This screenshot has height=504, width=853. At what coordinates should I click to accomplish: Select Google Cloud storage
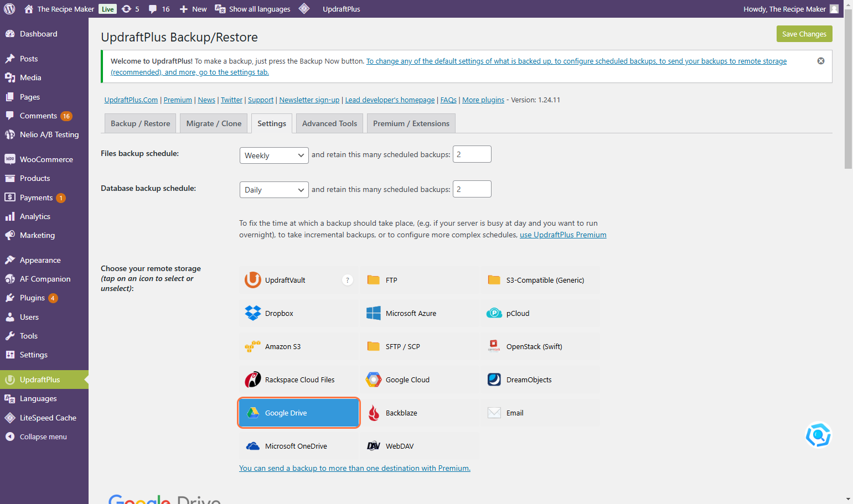click(x=420, y=380)
